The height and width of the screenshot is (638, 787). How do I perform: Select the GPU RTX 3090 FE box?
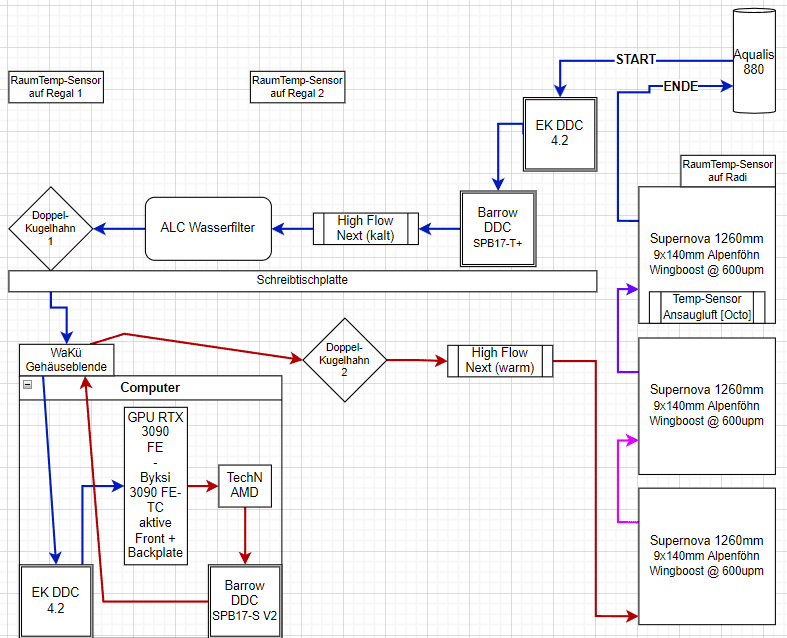[156, 486]
